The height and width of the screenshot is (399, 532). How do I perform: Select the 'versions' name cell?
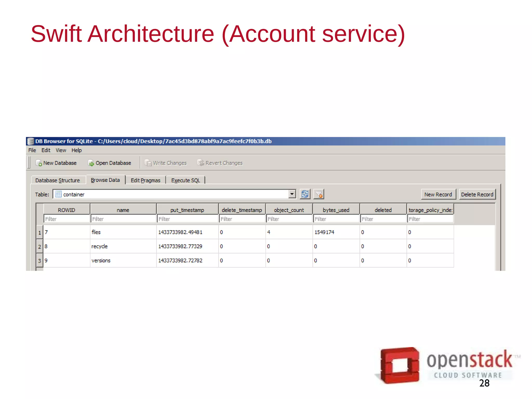123,260
